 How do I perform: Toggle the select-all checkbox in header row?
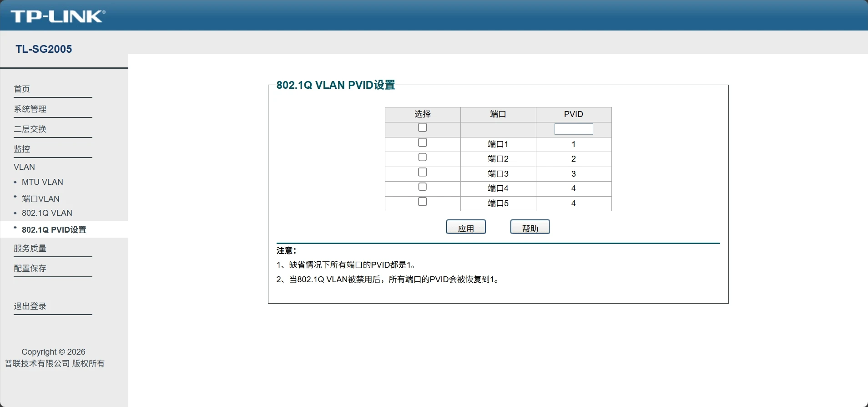click(423, 127)
